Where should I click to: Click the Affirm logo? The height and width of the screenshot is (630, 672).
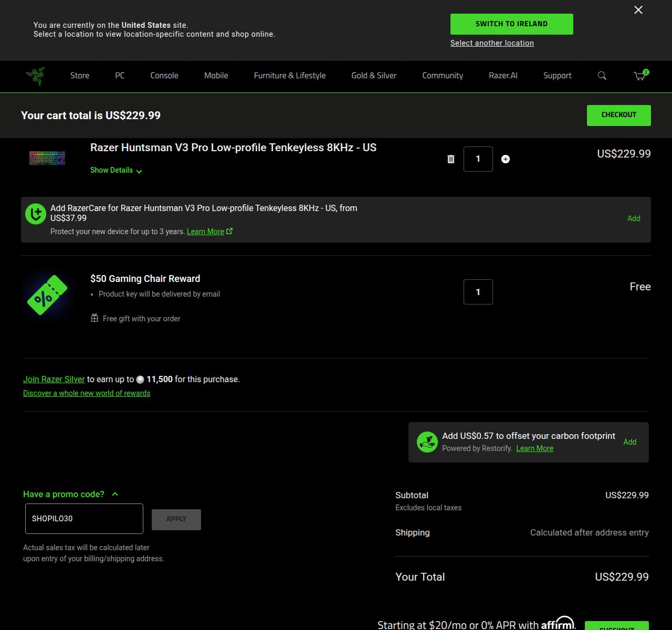[558, 623]
